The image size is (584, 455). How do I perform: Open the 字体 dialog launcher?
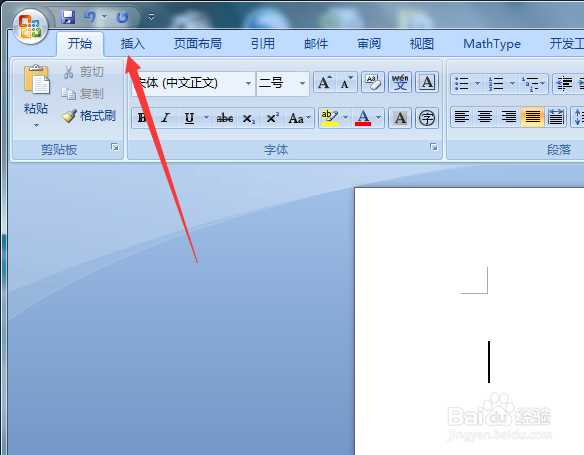(434, 147)
